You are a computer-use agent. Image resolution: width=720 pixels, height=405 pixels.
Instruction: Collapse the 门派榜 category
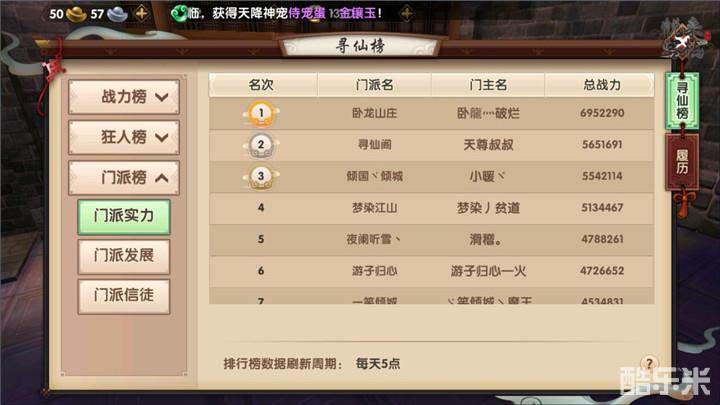click(x=124, y=177)
